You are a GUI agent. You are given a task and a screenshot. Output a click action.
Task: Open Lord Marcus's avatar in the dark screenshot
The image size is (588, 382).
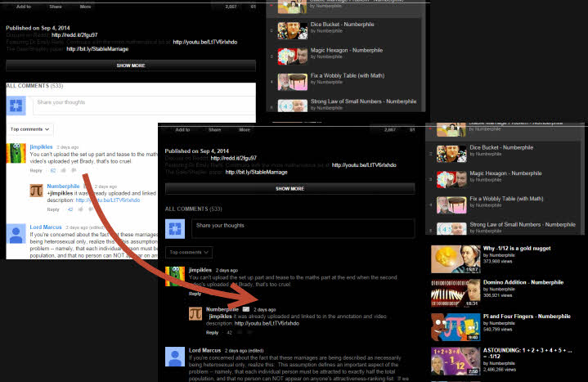175,357
